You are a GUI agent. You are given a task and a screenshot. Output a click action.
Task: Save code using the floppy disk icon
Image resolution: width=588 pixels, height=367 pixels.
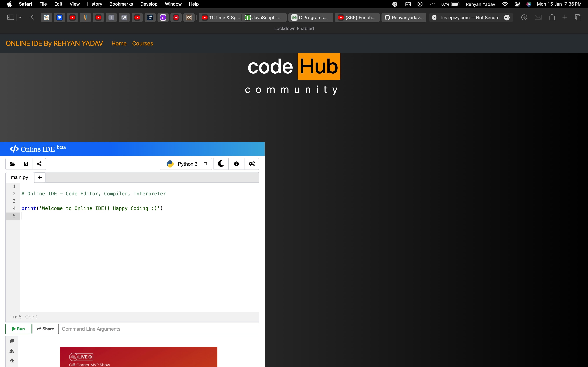coord(26,164)
